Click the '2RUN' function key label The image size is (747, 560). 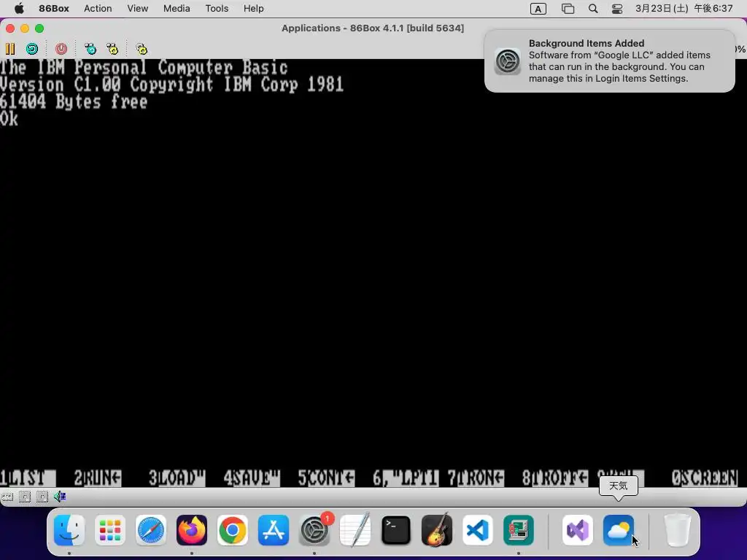(98, 478)
